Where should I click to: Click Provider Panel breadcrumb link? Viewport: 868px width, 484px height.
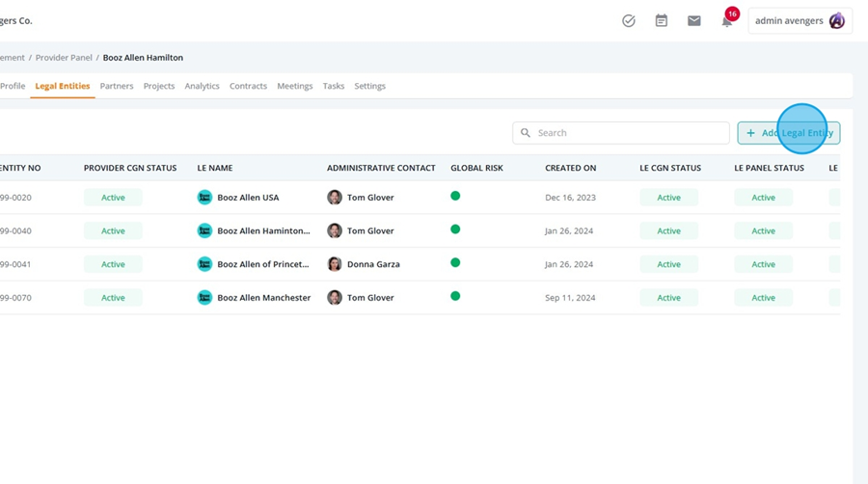click(x=64, y=58)
